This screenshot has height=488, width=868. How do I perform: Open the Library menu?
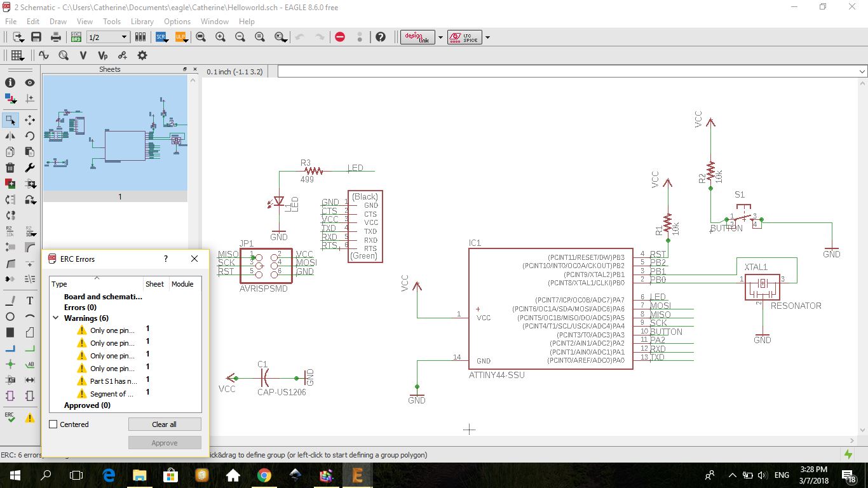pos(142,22)
